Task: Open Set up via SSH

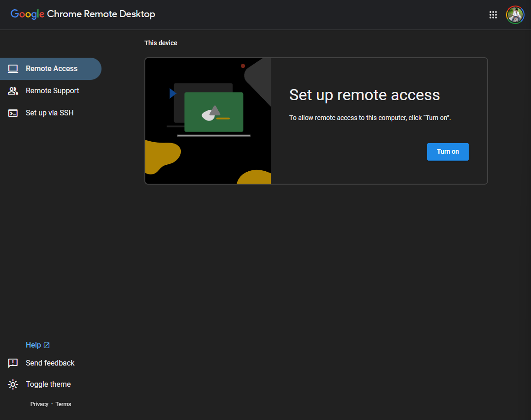Action: (x=49, y=113)
